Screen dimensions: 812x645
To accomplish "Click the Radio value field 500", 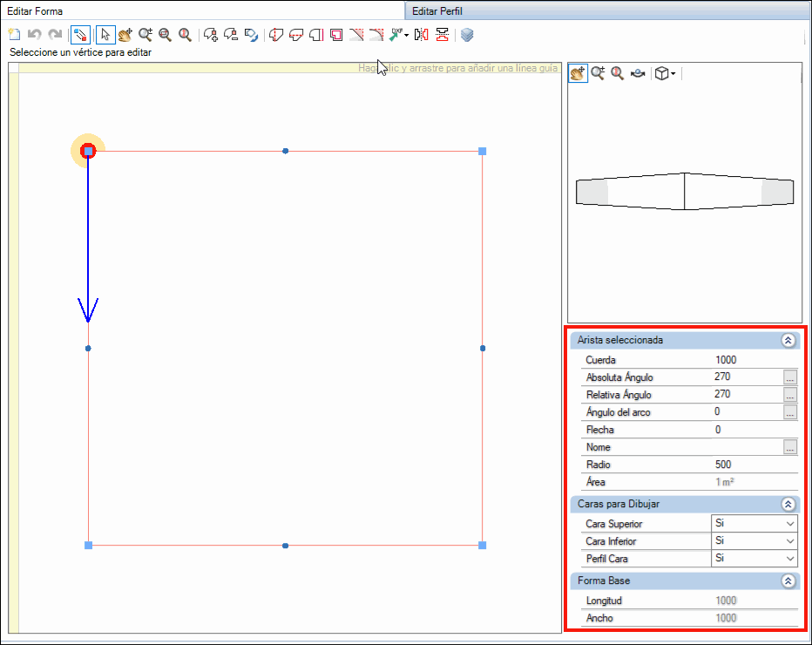I will (754, 465).
